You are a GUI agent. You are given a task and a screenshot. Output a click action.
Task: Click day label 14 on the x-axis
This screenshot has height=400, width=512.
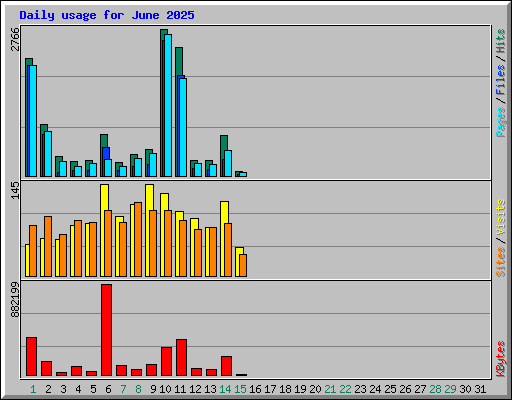click(225, 389)
